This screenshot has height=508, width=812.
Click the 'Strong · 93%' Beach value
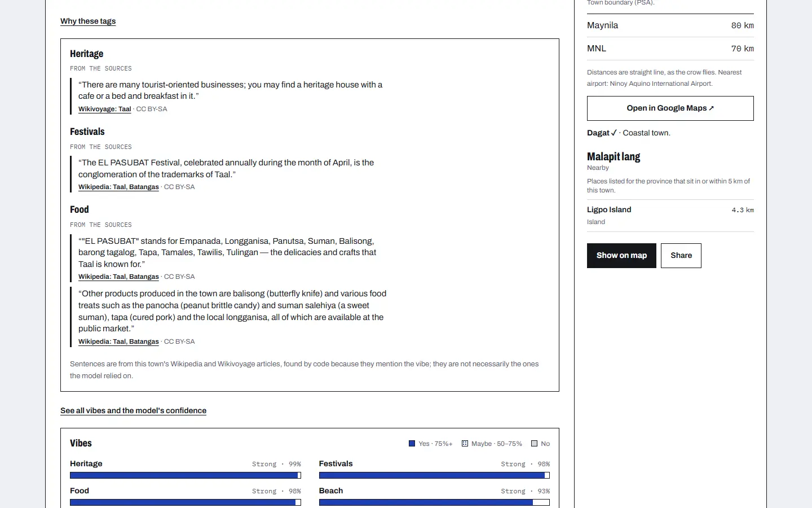526,491
